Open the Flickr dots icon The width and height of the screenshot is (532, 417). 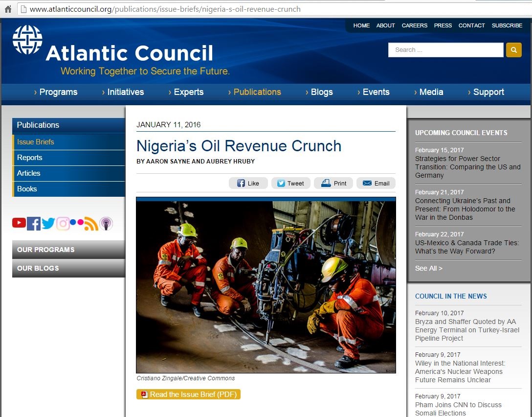pos(77,222)
